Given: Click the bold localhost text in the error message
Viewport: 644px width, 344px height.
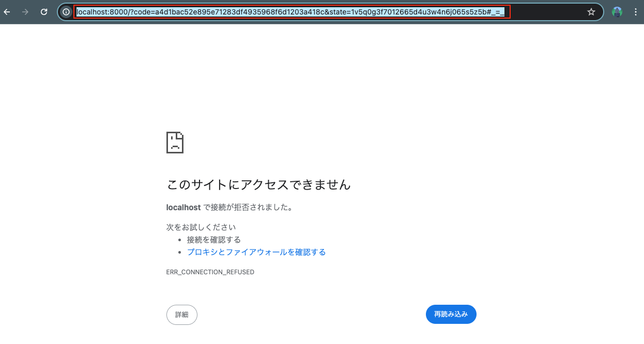Looking at the screenshot, I should (183, 207).
